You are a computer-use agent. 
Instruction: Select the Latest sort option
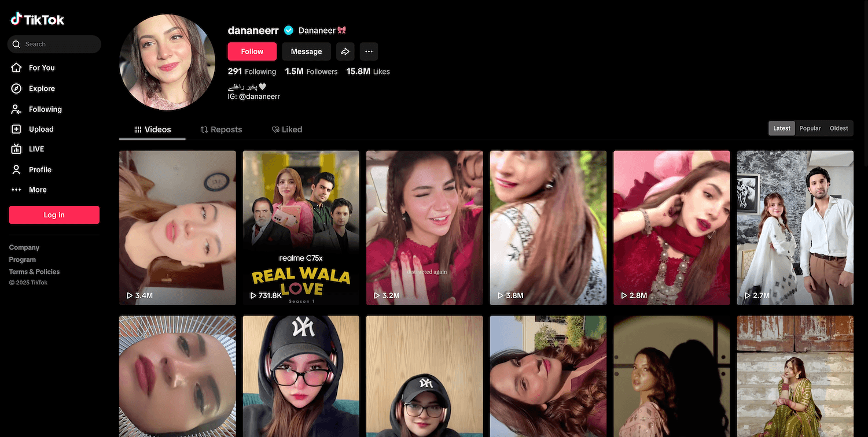click(x=781, y=128)
